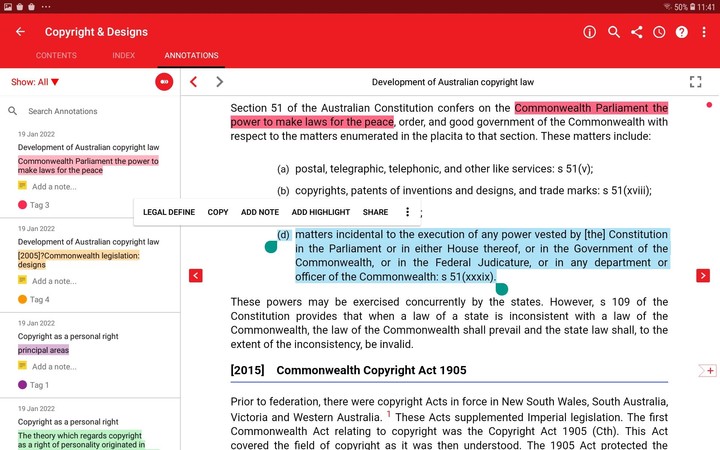Switch to the Index tab
The image size is (720, 450).
pos(124,56)
